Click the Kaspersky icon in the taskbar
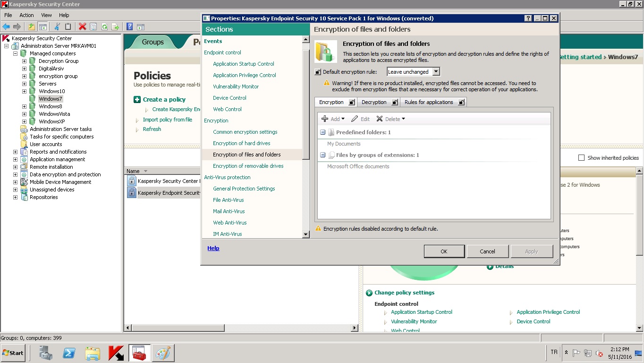Viewport: 644px width, 363px height. 116,353
